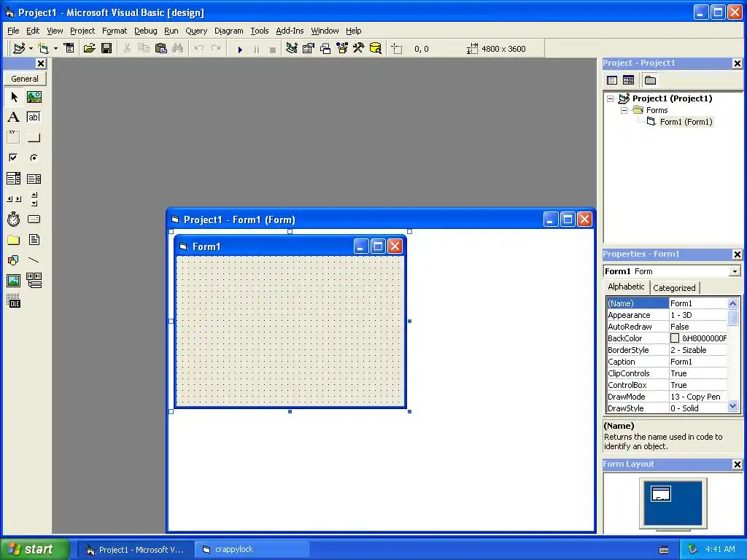Image resolution: width=747 pixels, height=560 pixels.
Task: Select the OptionButton control tool
Action: point(34,157)
